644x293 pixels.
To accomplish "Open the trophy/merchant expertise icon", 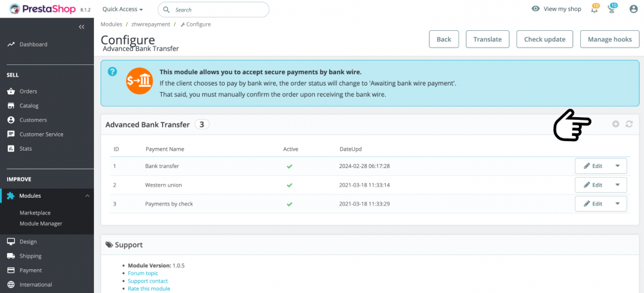I will tap(612, 9).
